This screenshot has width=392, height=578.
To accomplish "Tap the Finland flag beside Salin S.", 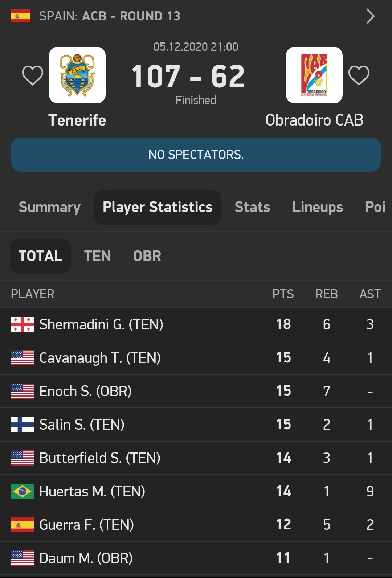I will coord(22,425).
